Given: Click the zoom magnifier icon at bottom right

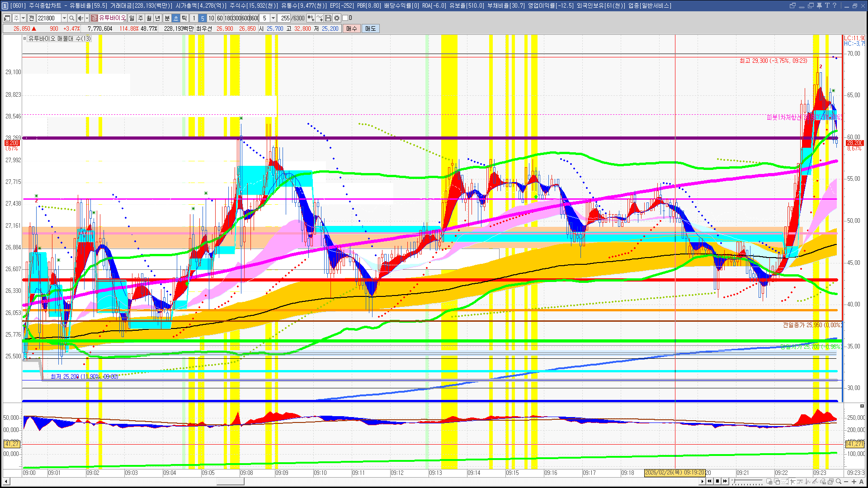Looking at the screenshot, I should (x=839, y=481).
